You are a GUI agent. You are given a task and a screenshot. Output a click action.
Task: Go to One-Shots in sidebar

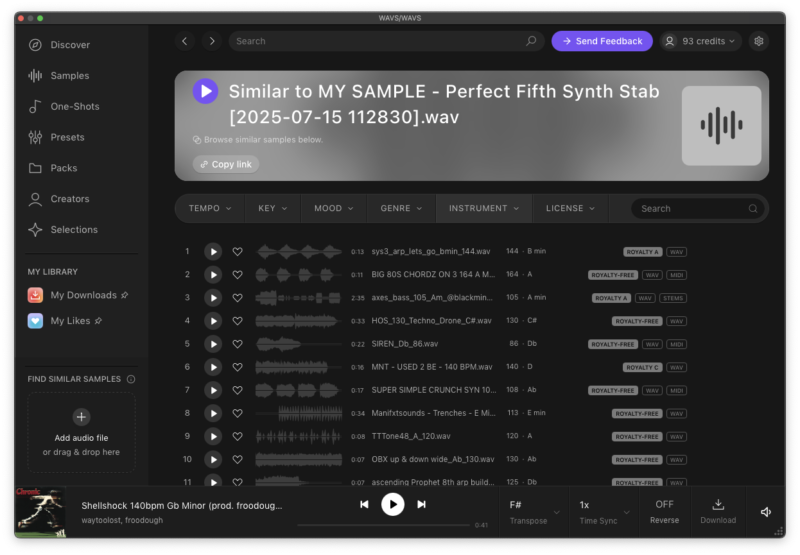click(75, 106)
